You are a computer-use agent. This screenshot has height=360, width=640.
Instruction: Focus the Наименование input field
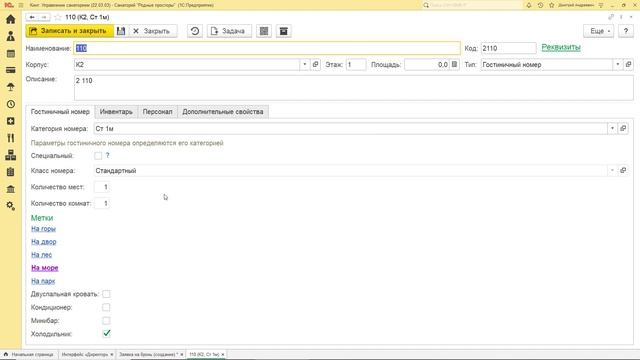(267, 48)
